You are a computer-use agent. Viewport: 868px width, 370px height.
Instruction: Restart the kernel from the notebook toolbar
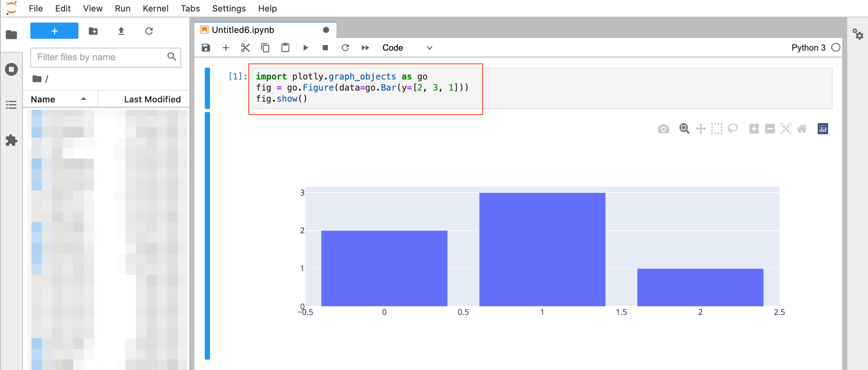coord(345,48)
